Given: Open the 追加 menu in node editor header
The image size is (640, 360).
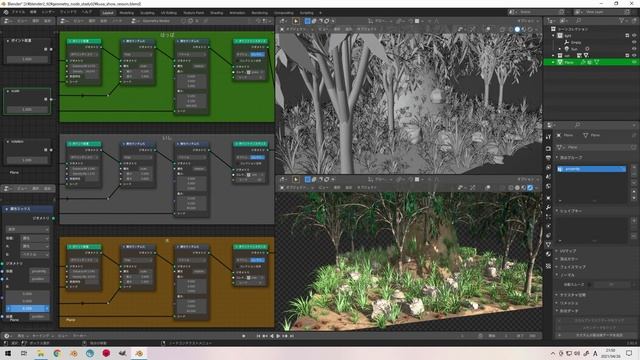Looking at the screenshot, I should 105,21.
